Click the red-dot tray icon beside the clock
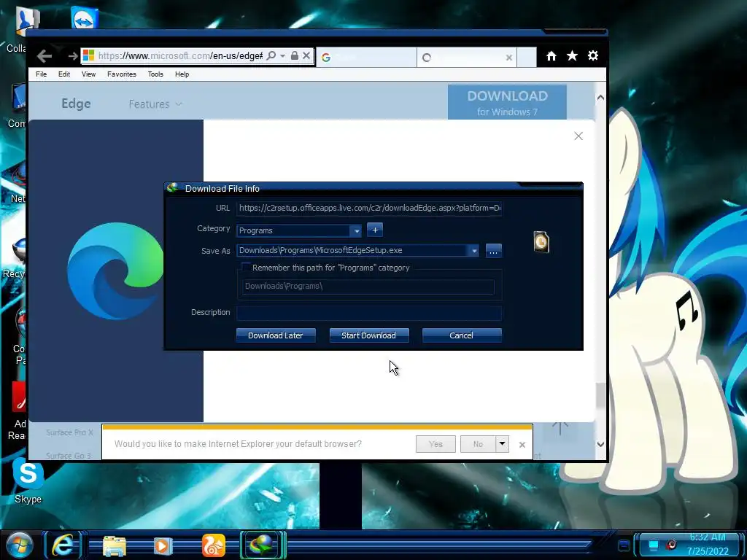The image size is (747, 560). 671,544
